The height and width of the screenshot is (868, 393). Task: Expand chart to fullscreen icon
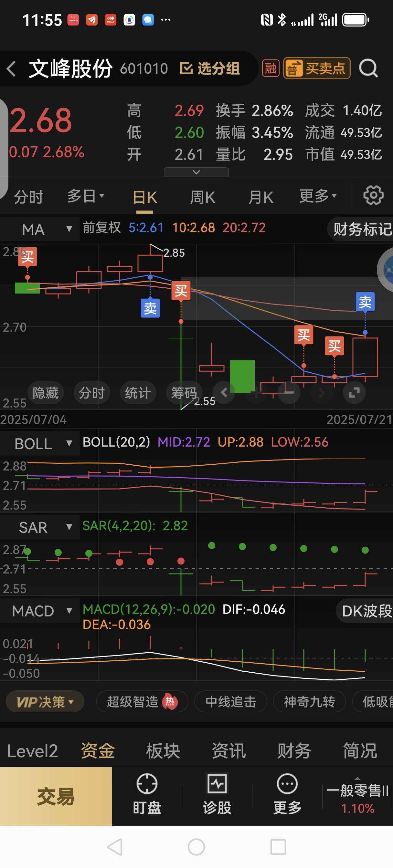point(354,393)
